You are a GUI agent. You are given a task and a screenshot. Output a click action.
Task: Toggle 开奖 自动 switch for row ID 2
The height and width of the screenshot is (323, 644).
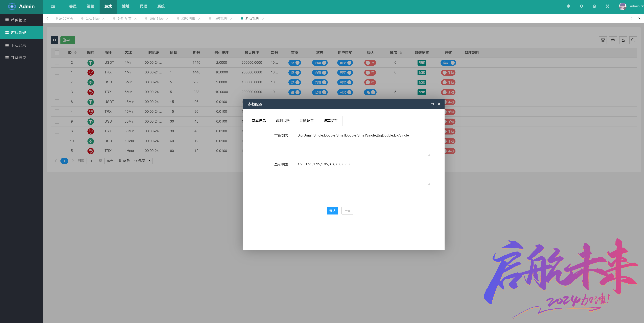pos(448,63)
